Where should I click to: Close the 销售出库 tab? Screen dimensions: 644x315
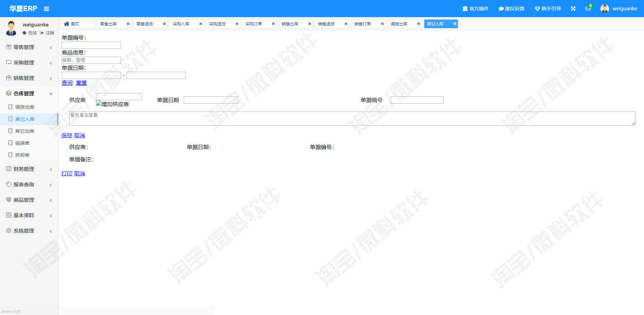point(309,24)
